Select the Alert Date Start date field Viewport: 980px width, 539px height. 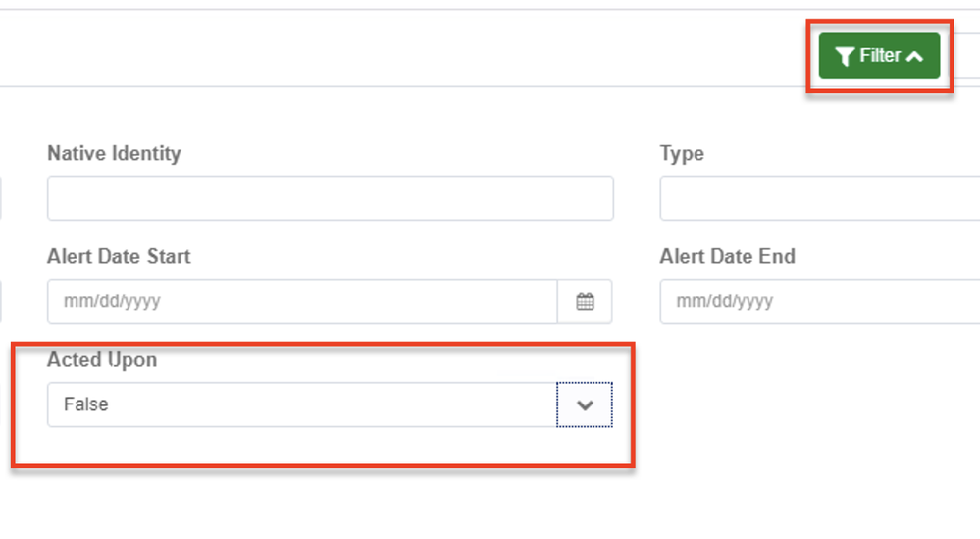click(x=302, y=301)
